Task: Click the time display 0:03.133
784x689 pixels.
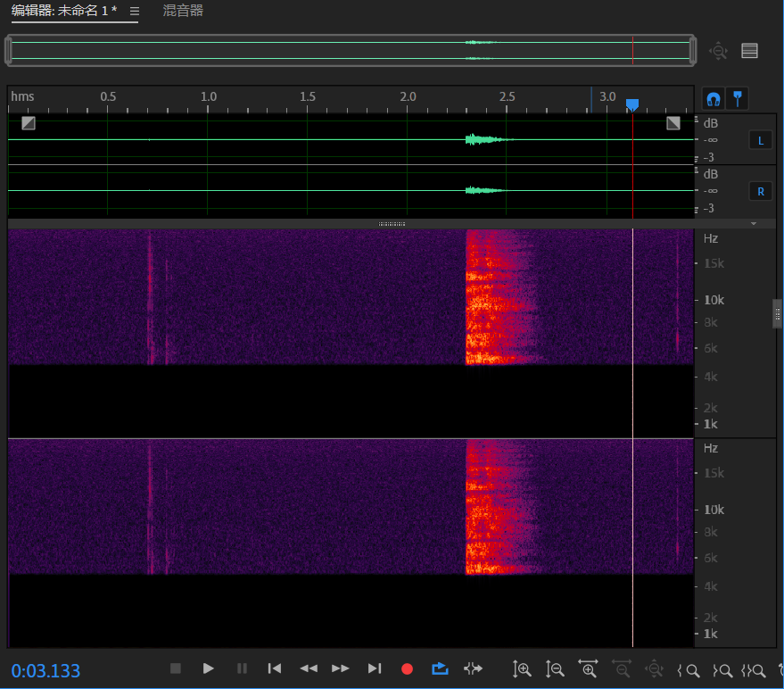Action: pos(45,670)
